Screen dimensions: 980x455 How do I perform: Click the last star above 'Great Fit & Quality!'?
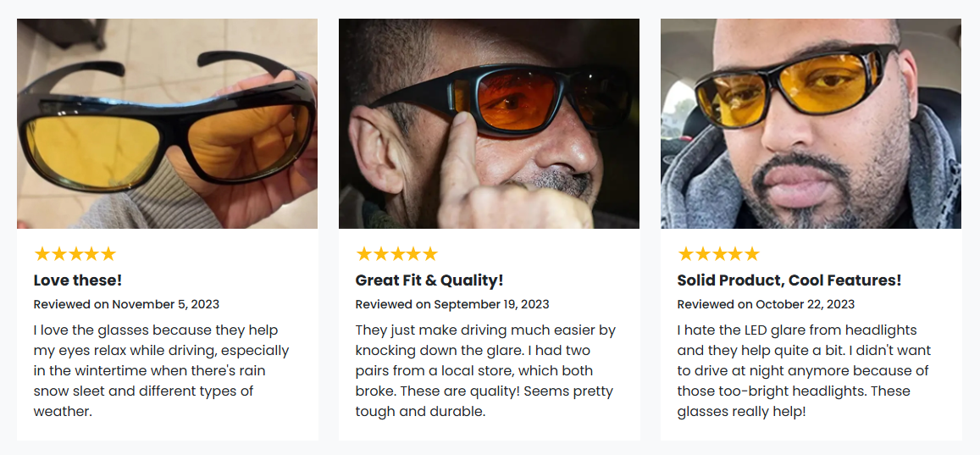[x=429, y=254]
